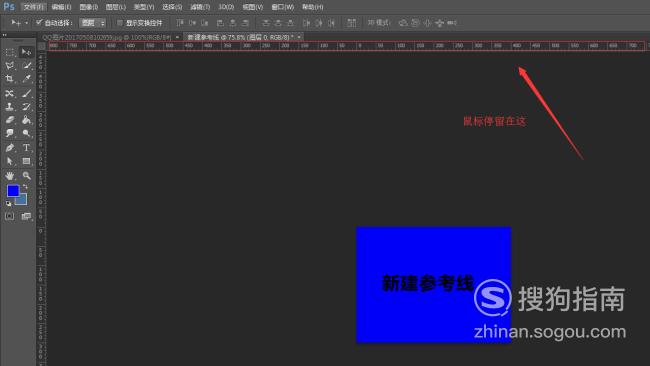Reset to default black and white colors
This screenshot has height=366, width=650.
[8, 204]
